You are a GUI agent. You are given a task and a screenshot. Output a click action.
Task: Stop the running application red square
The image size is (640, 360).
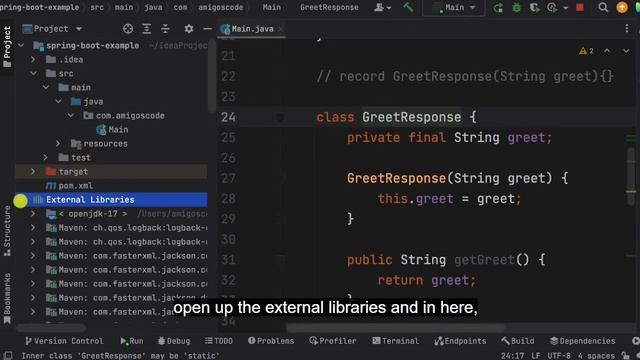tap(580, 8)
